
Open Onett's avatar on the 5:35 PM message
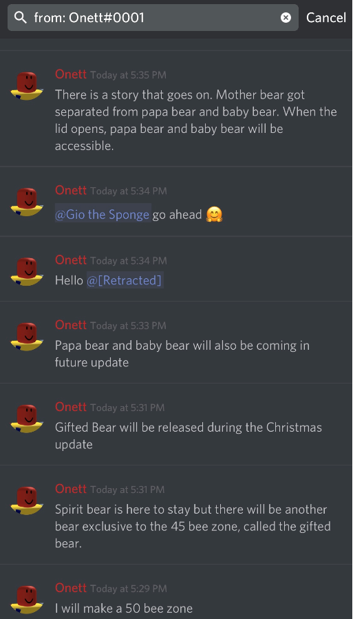(x=27, y=86)
